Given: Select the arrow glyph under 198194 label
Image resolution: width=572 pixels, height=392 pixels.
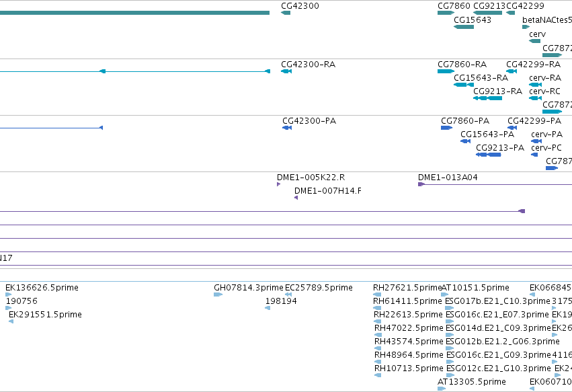Looking at the screenshot, I should [x=268, y=308].
